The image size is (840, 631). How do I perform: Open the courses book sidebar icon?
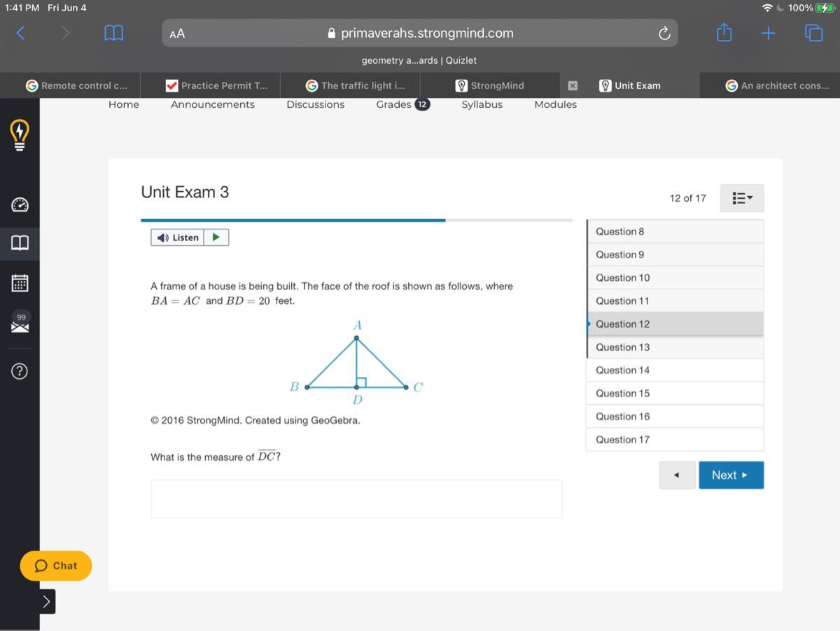pyautogui.click(x=20, y=243)
